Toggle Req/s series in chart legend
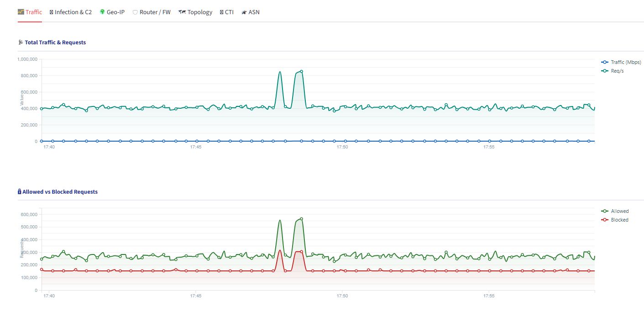Viewport: 644px width, 328px height. (x=613, y=70)
